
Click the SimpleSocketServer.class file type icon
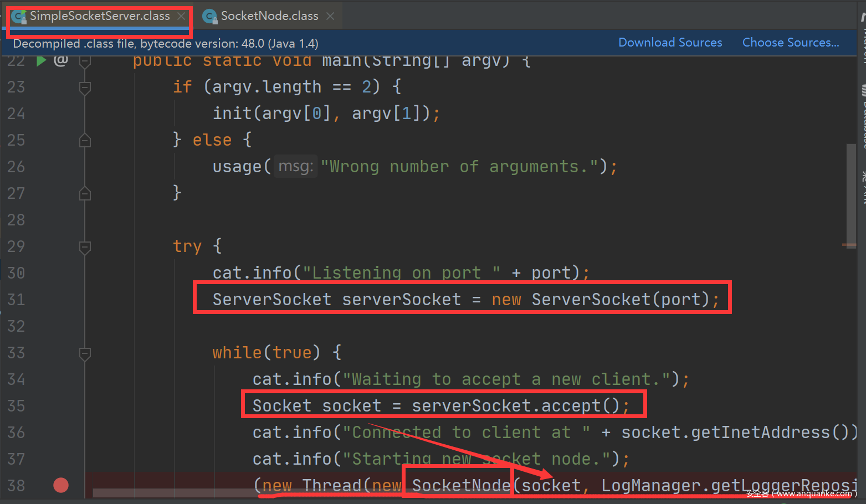coord(19,17)
